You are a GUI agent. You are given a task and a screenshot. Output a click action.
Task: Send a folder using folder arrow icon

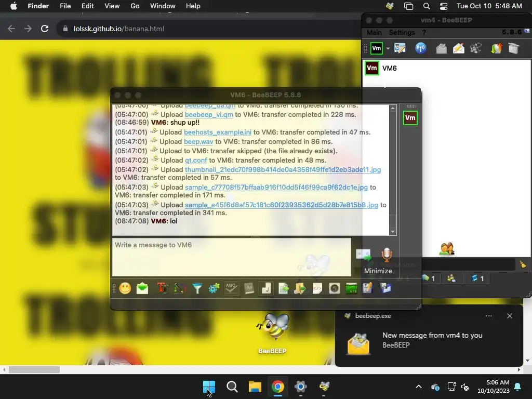tap(300, 288)
